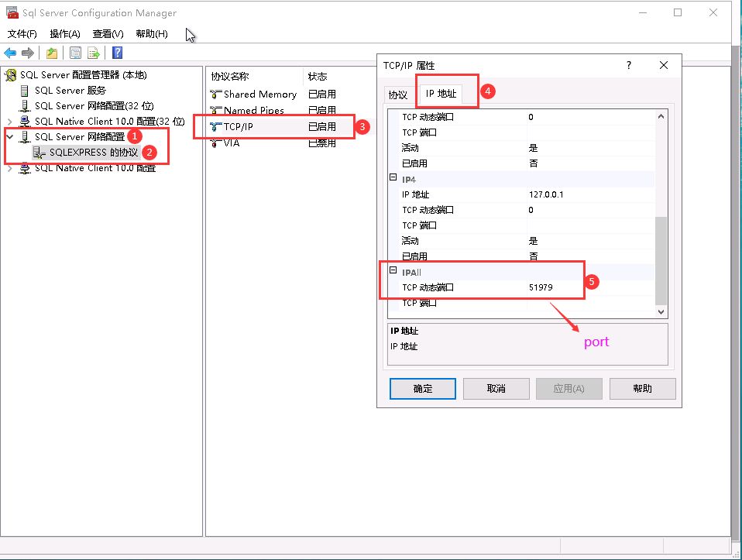The image size is (742, 560).
Task: Click the SQL Server 网络配置(32 位) icon
Action: (x=25, y=106)
